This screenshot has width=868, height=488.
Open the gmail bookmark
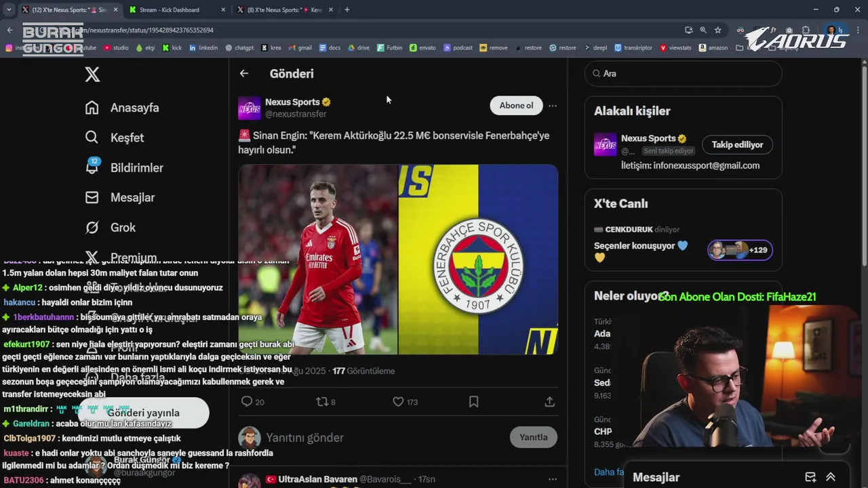click(x=300, y=48)
